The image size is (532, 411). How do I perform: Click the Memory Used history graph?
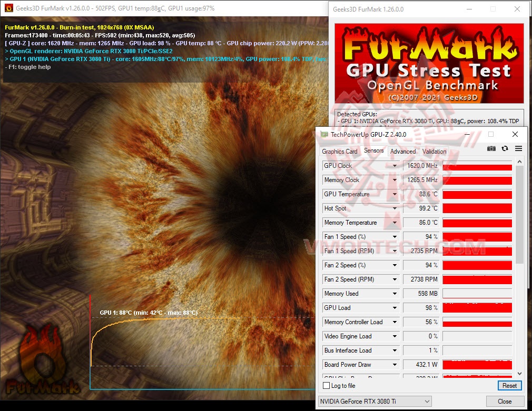[x=477, y=294]
